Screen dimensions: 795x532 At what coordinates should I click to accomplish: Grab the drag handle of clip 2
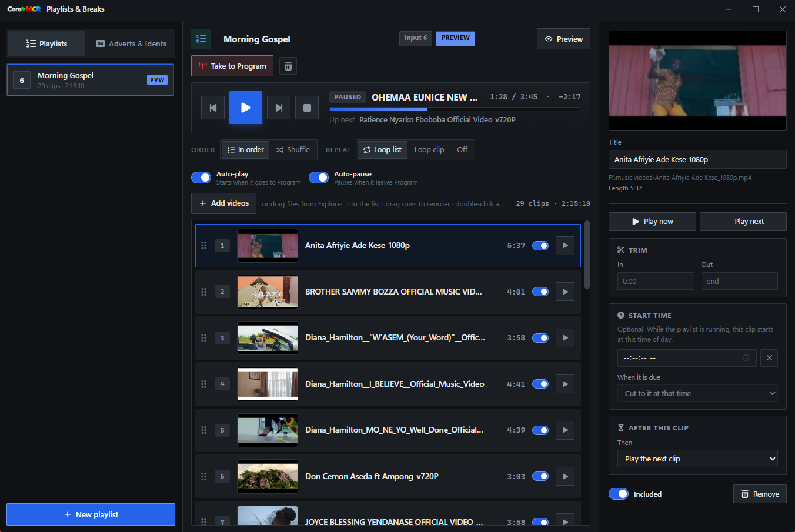tap(204, 292)
